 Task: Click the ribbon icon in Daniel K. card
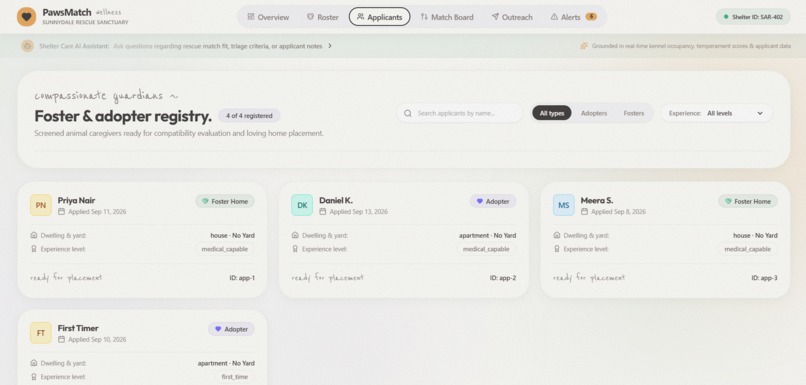click(295, 248)
